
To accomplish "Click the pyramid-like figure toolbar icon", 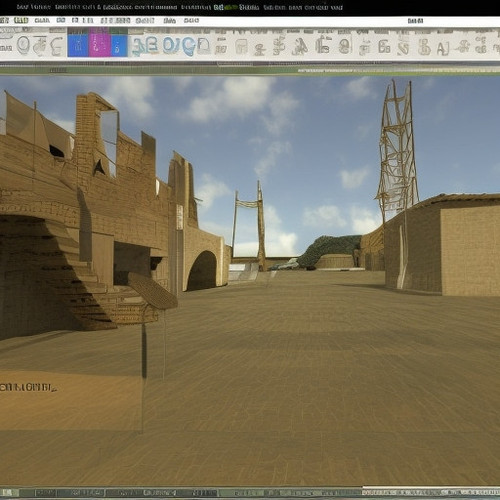I will 299,47.
